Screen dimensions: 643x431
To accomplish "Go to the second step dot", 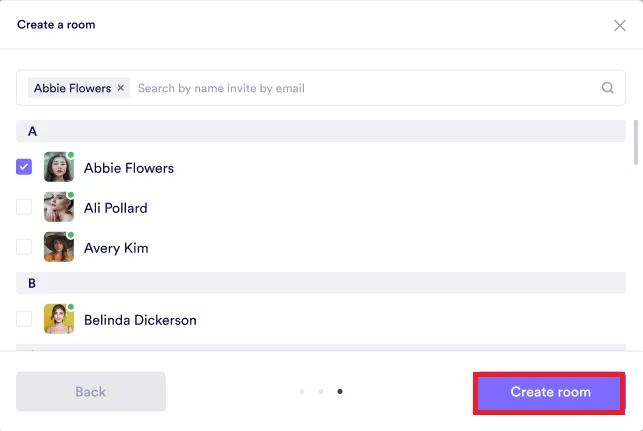I will (321, 392).
